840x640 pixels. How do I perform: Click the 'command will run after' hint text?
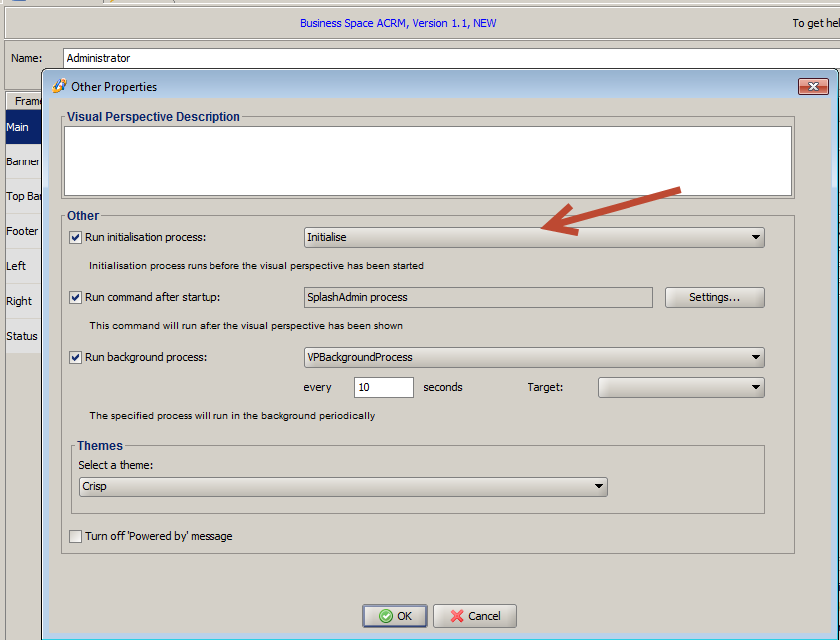tap(245, 326)
